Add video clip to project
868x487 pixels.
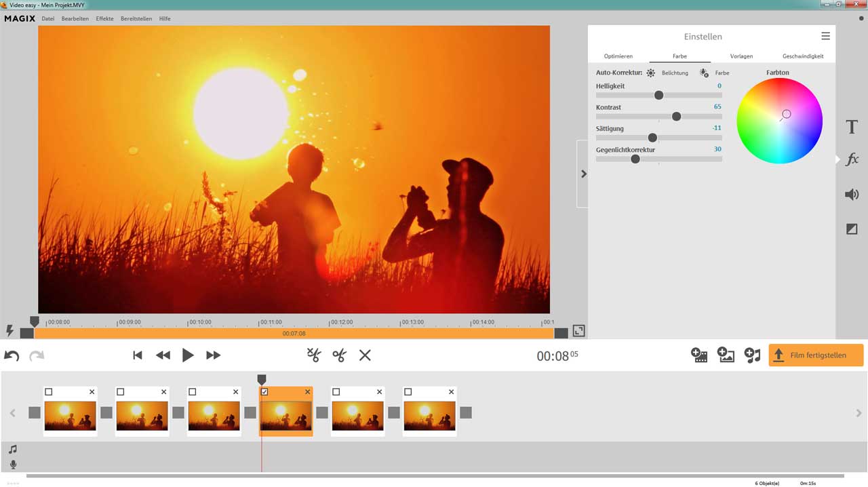699,355
